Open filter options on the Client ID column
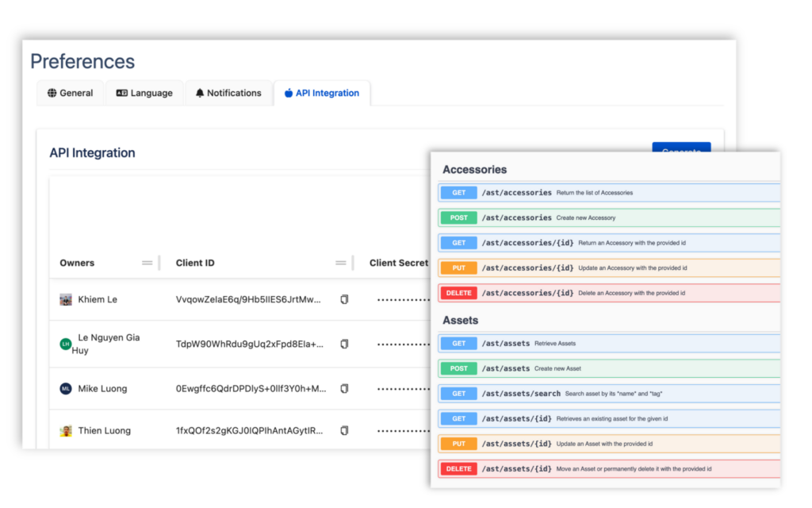Viewport: 812px width, 508px height. [x=339, y=262]
